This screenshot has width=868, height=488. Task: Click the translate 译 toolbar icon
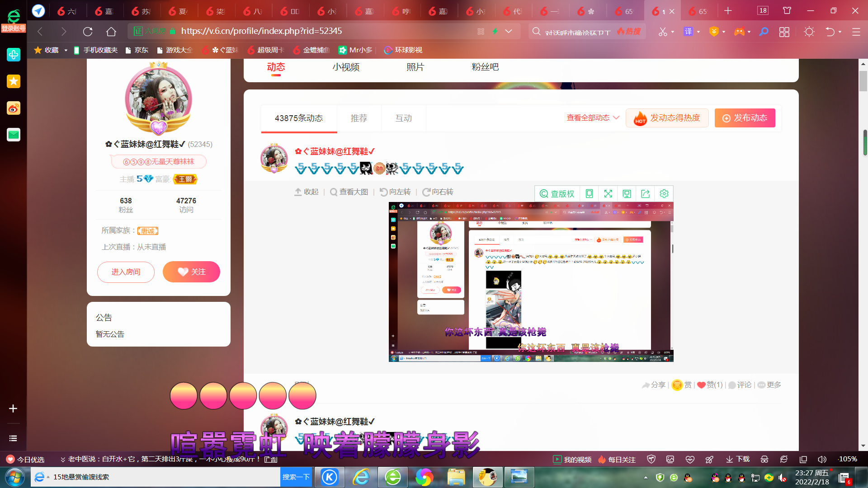tap(688, 31)
